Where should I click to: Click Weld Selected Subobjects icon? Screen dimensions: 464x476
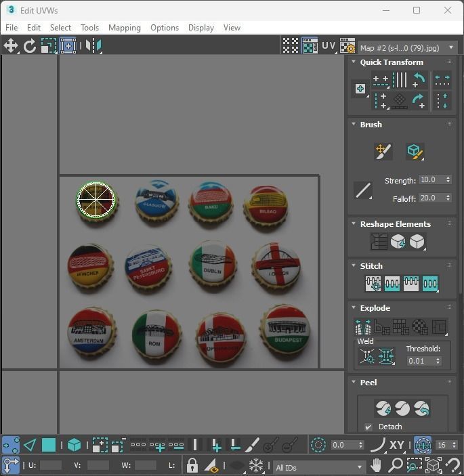386,355
